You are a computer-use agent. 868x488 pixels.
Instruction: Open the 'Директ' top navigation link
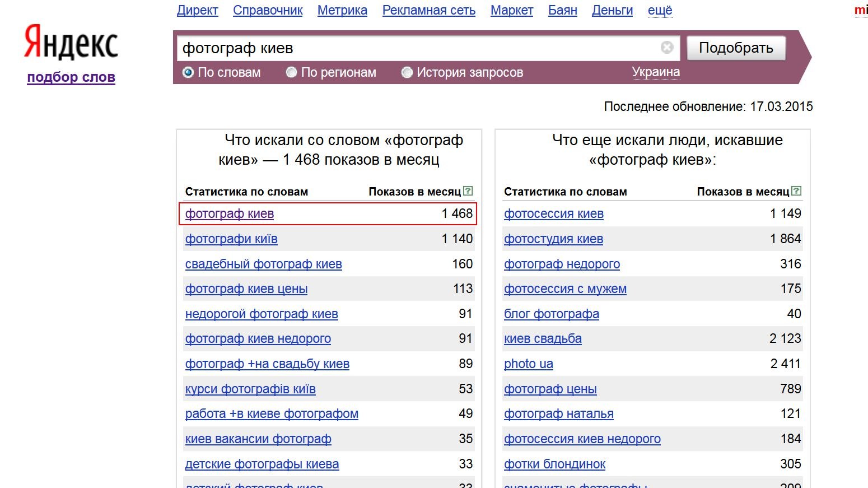click(x=197, y=10)
